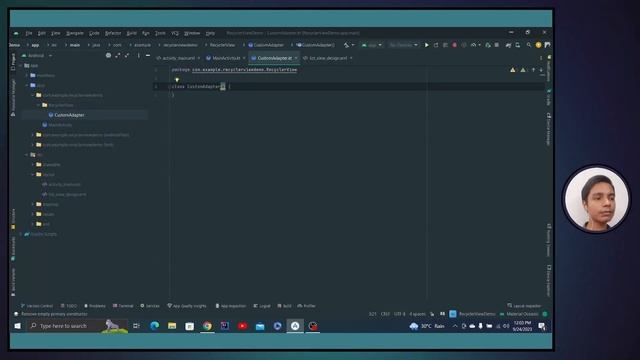Image resolution: width=640 pixels, height=360 pixels.
Task: Click Expand All in Project panel
Action: point(118,56)
